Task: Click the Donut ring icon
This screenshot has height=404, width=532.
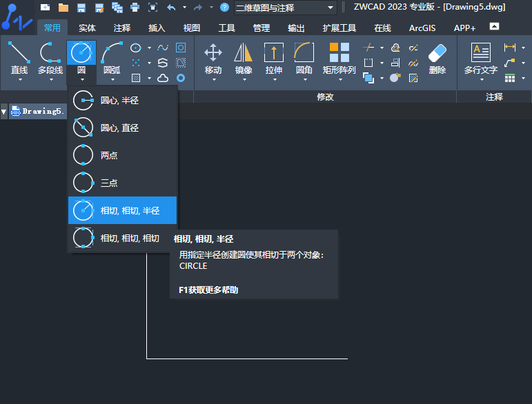Action: 181,79
